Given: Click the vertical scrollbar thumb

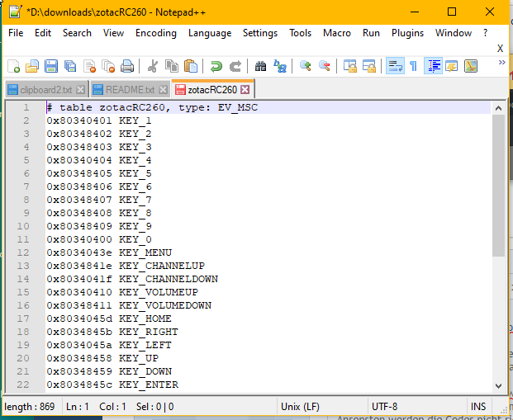Looking at the screenshot, I should [x=498, y=186].
